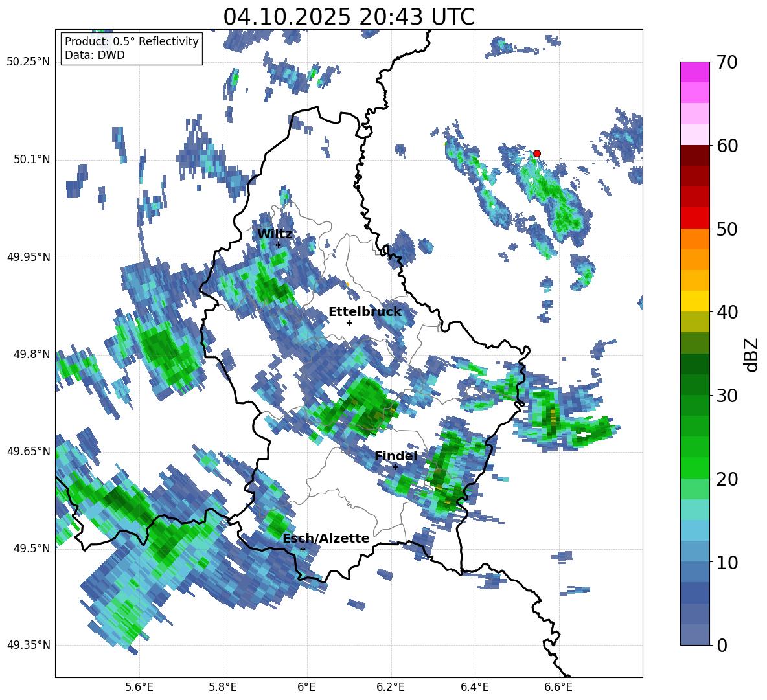
Task: Click the 6.4°E longitude label
Action: tap(474, 687)
